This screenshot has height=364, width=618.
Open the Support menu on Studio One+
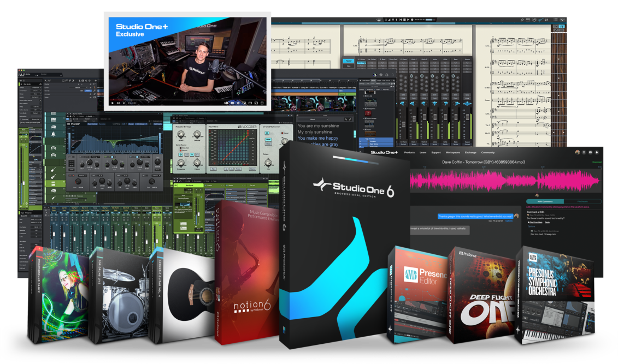click(436, 152)
